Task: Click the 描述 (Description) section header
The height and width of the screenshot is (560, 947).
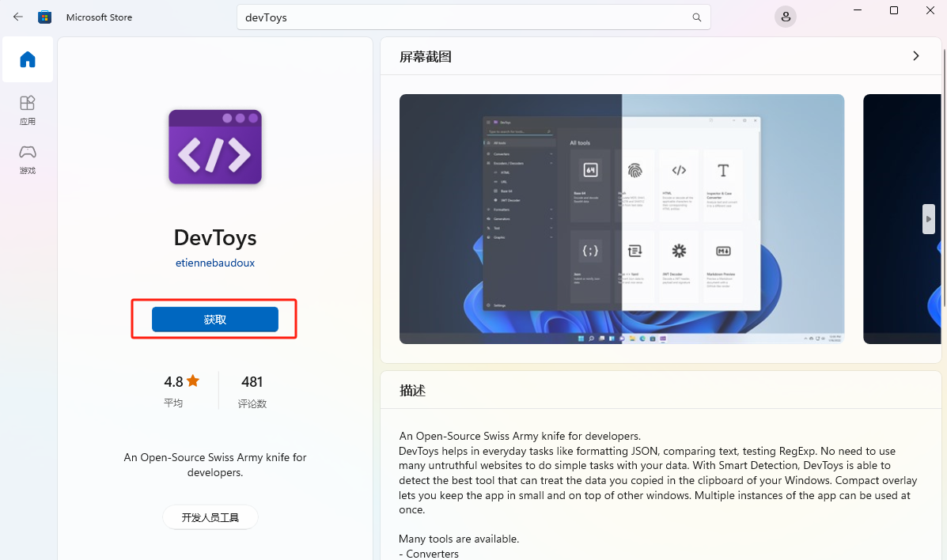Action: click(x=415, y=390)
